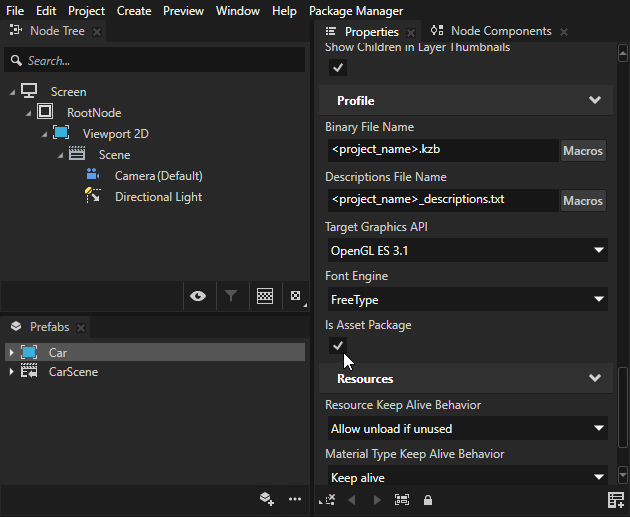Open the Project menu
The height and width of the screenshot is (517, 630).
pos(86,11)
